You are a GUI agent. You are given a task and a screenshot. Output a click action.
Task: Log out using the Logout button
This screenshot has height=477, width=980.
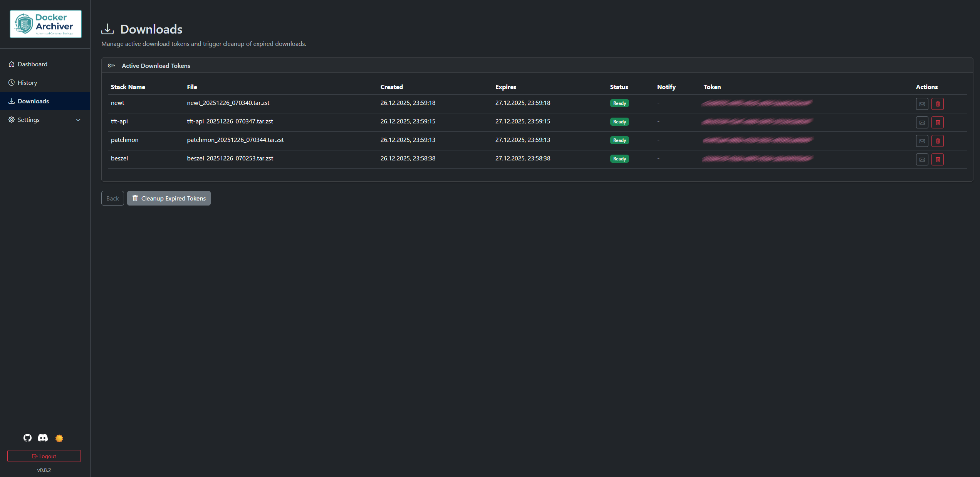(44, 456)
